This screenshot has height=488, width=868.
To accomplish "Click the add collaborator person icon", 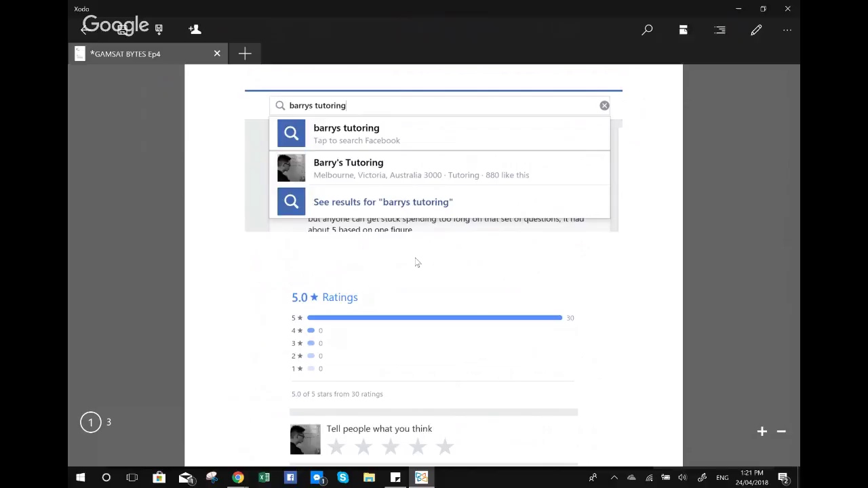I will pos(195,29).
